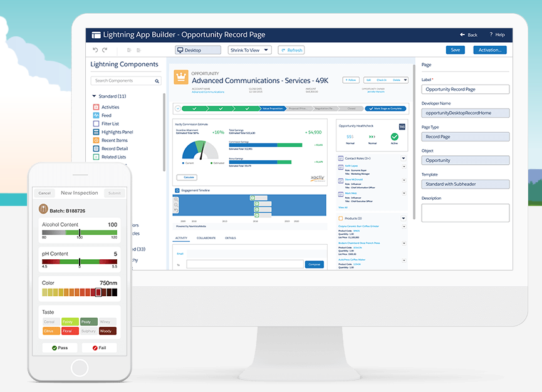Expand the Contact Roles dropdown arrow
The image size is (542, 392).
pos(404,159)
